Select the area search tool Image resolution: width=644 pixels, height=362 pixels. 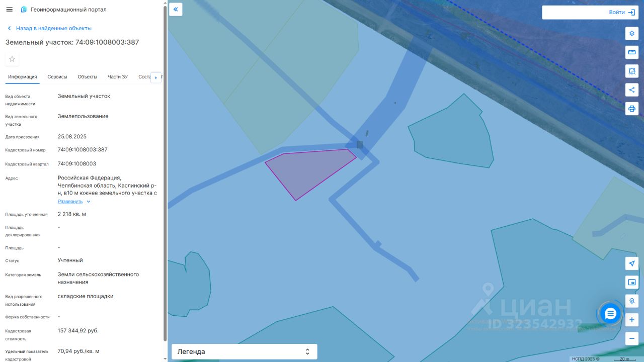[632, 71]
